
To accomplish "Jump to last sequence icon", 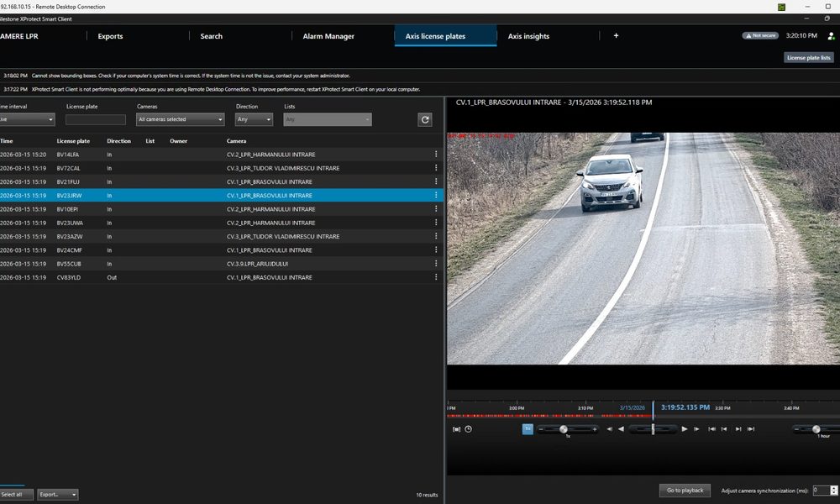I will click(751, 429).
